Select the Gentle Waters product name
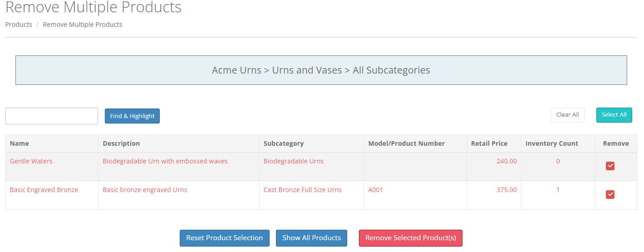 (31, 161)
